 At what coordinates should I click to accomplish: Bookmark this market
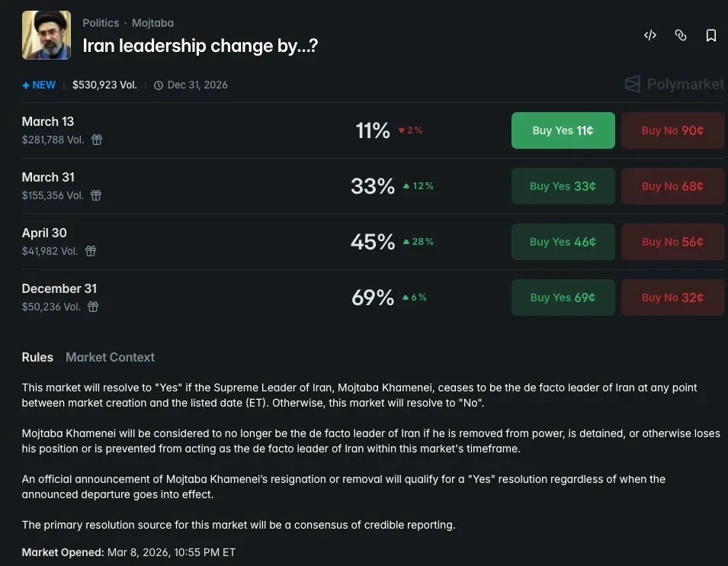(x=711, y=35)
